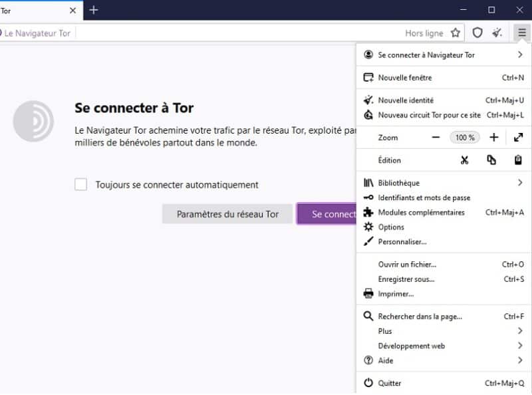The width and height of the screenshot is (532, 395).
Task: Click the bookmark star icon in the address bar
Action: pos(456,33)
